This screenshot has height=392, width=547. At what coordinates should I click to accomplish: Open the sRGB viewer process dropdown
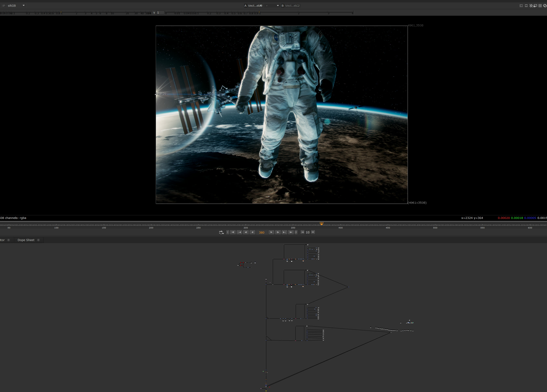[16, 5]
